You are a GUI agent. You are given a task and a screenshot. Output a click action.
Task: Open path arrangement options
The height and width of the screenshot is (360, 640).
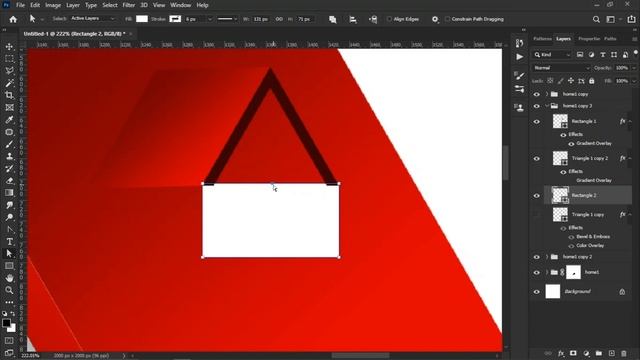click(373, 20)
